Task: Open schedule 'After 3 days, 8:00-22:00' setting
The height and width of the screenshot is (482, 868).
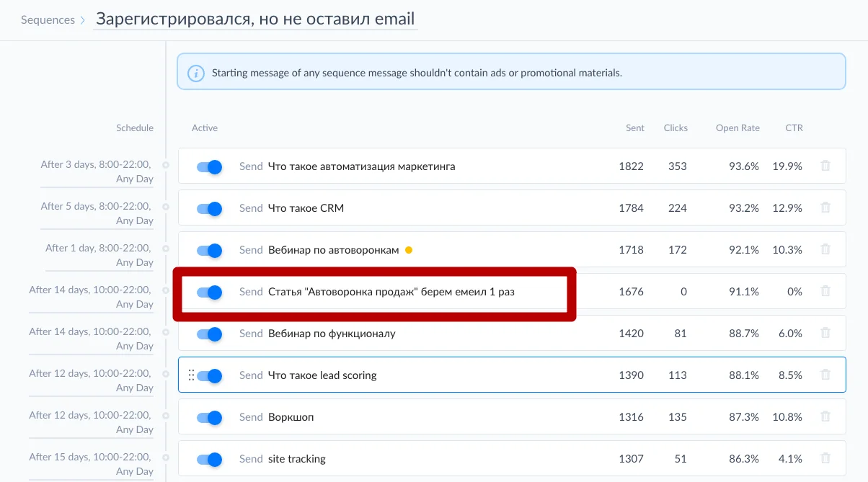Action: (x=97, y=171)
